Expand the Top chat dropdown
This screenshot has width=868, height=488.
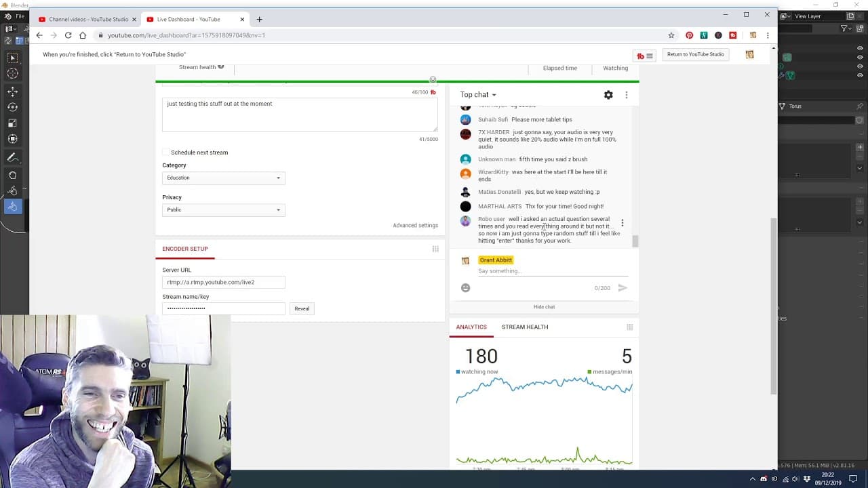tap(478, 95)
